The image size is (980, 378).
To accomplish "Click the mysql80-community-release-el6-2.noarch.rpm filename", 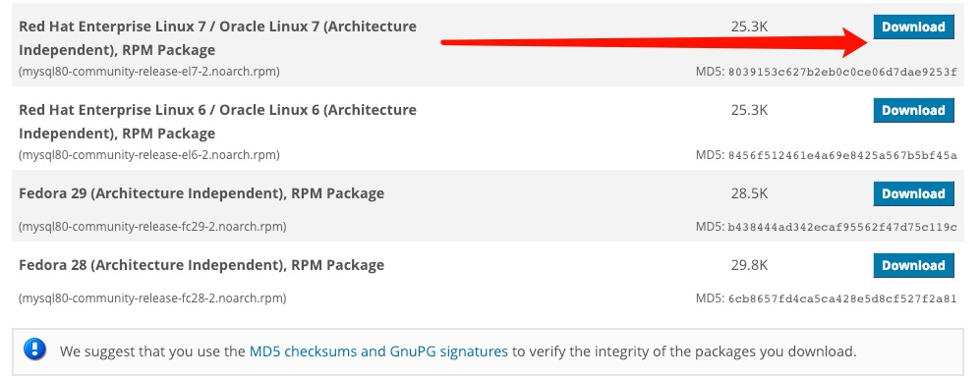I will coord(149,154).
